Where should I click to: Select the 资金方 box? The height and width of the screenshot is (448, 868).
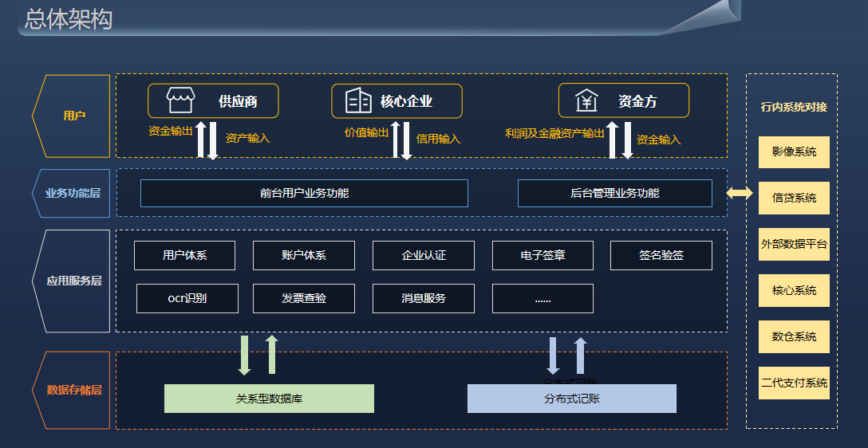[x=624, y=100]
